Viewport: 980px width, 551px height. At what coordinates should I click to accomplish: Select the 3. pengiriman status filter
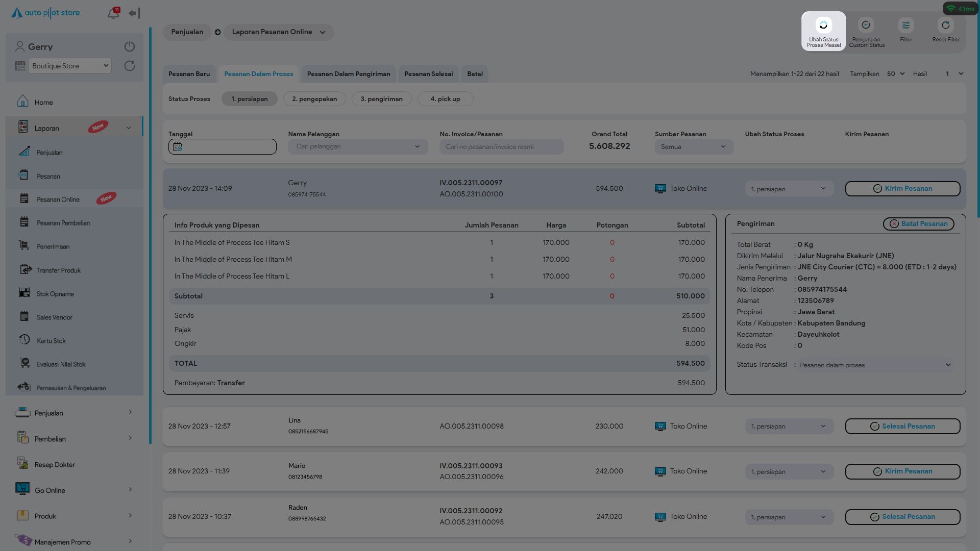381,99
